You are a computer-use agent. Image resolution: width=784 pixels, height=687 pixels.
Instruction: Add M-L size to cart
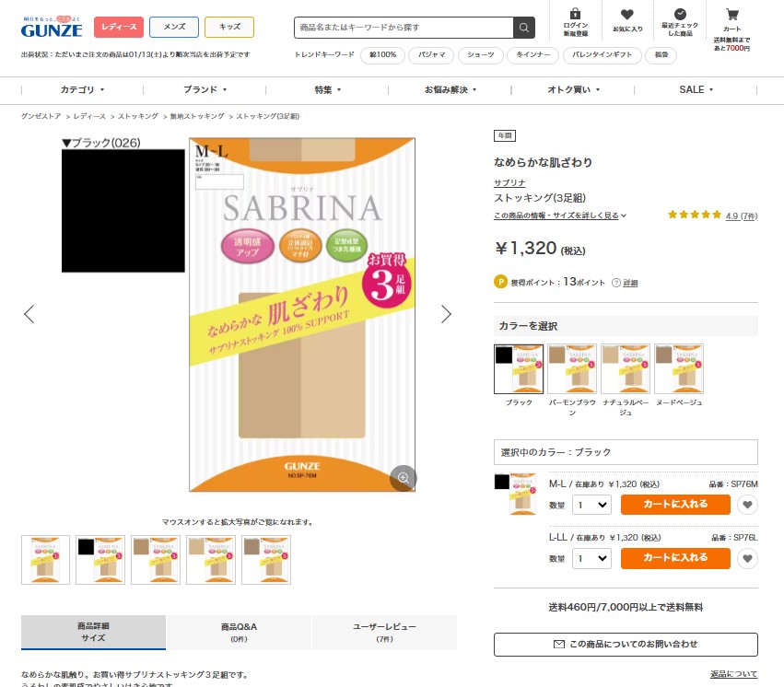coord(675,505)
